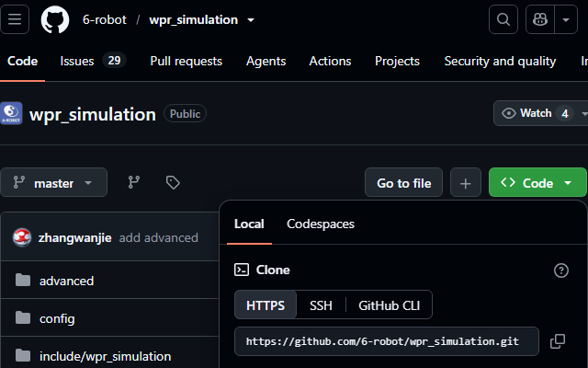Open the Pull requests tab
The width and height of the screenshot is (588, 368).
coord(186,61)
